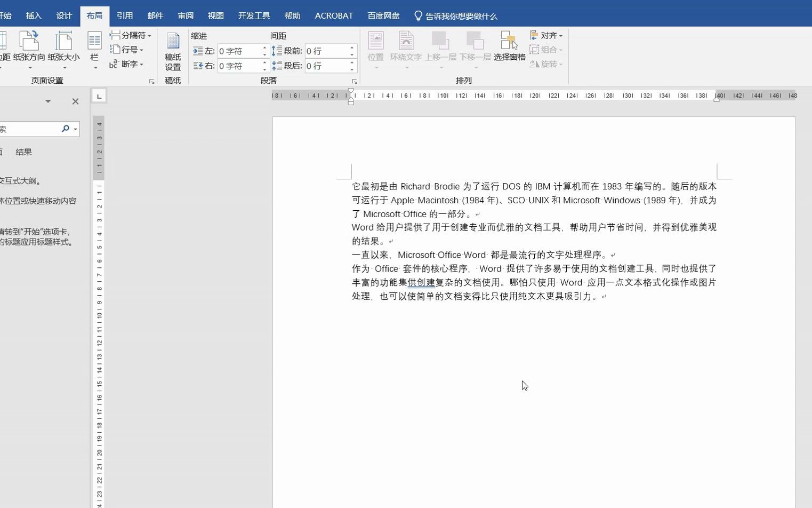
Task: Switch to the 百度网盘 tab
Action: 384,16
